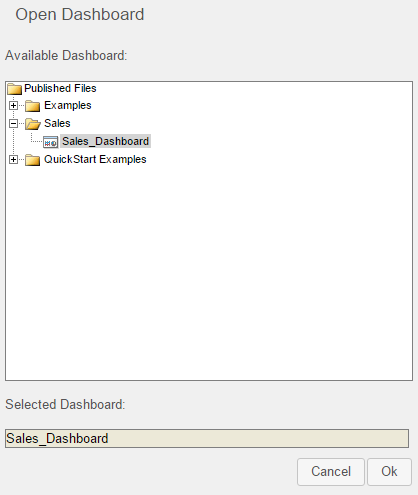418x495 pixels.
Task: Confirm with the Ok button
Action: pos(389,472)
